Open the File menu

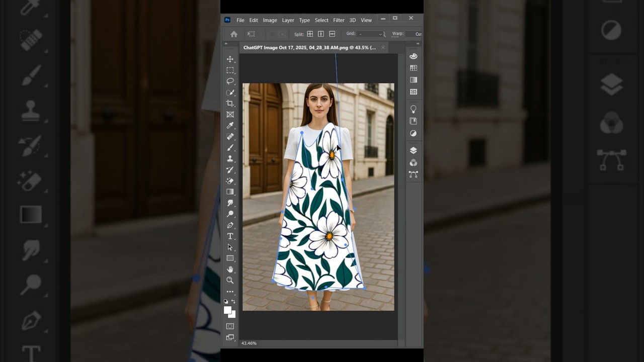click(240, 20)
